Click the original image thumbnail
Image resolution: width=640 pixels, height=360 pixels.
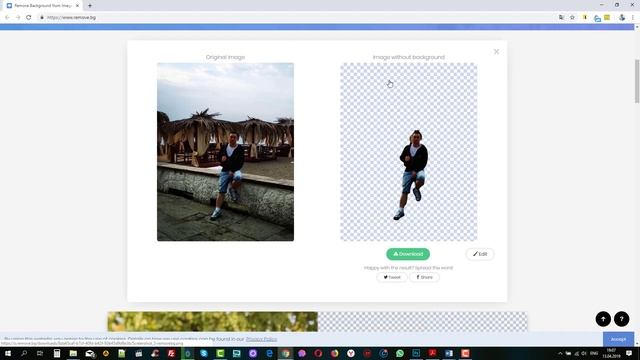[x=225, y=152]
